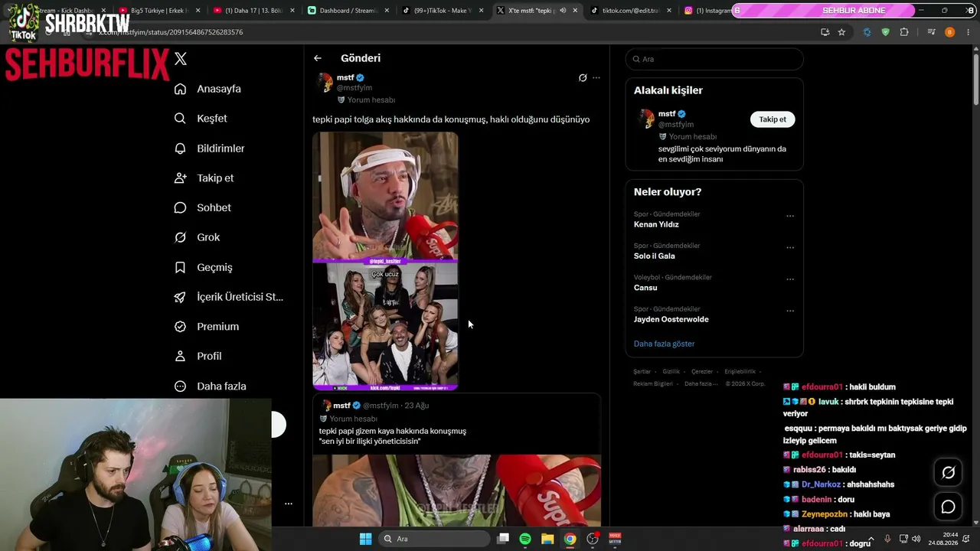Open the Gizlilik footer link
Image resolution: width=980 pixels, height=551 pixels.
point(671,372)
